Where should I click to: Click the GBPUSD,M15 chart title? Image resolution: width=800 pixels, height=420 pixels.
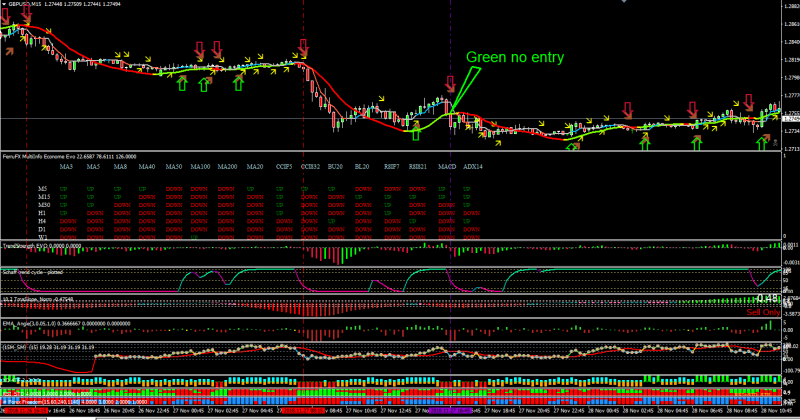click(25, 4)
